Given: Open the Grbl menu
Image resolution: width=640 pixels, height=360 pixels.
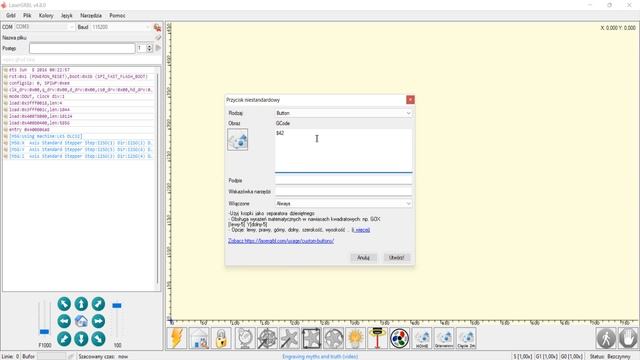Looking at the screenshot, I should tap(11, 16).
